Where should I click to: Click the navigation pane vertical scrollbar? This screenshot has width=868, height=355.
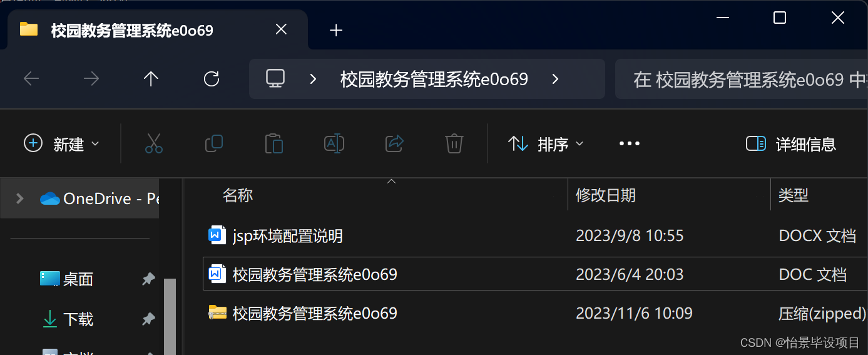tap(170, 316)
